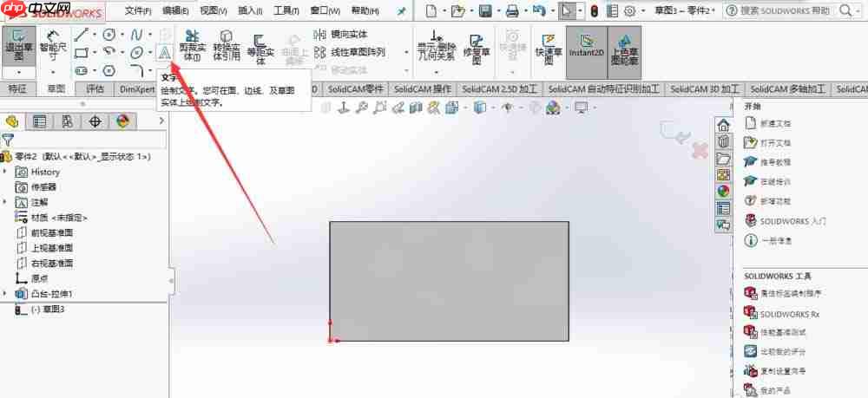This screenshot has height=398, width=868.
Task: Open the 工具(T) menu
Action: pos(286,10)
